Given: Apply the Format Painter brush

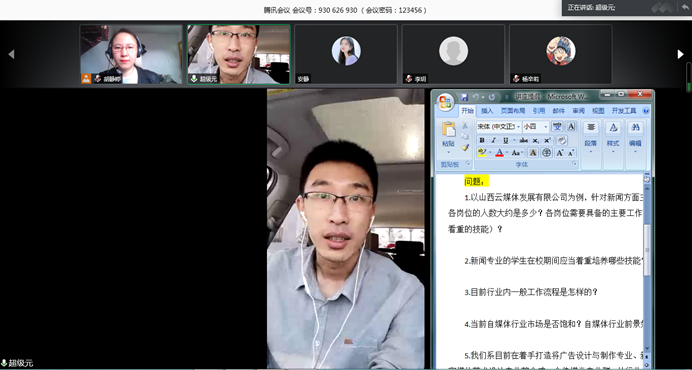Looking at the screenshot, I should (x=465, y=148).
